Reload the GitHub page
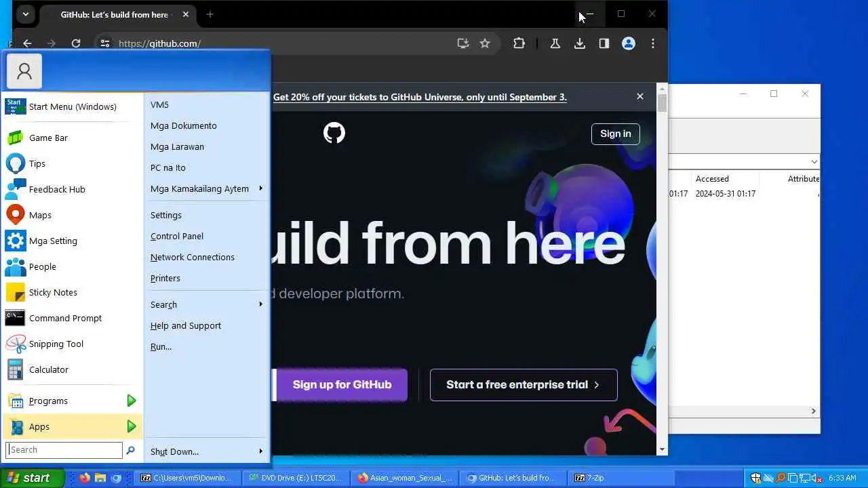Screen dimensions: 868x488 click(76, 43)
